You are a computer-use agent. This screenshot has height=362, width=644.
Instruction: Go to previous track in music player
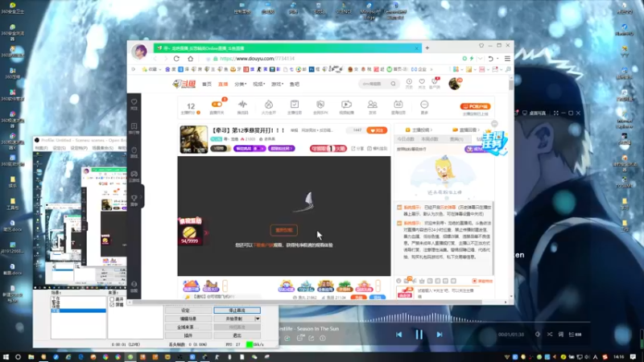398,335
